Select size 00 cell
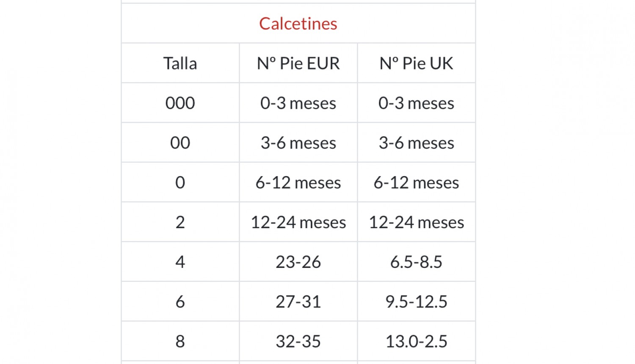Screen dimensions: 635x364 (180, 143)
